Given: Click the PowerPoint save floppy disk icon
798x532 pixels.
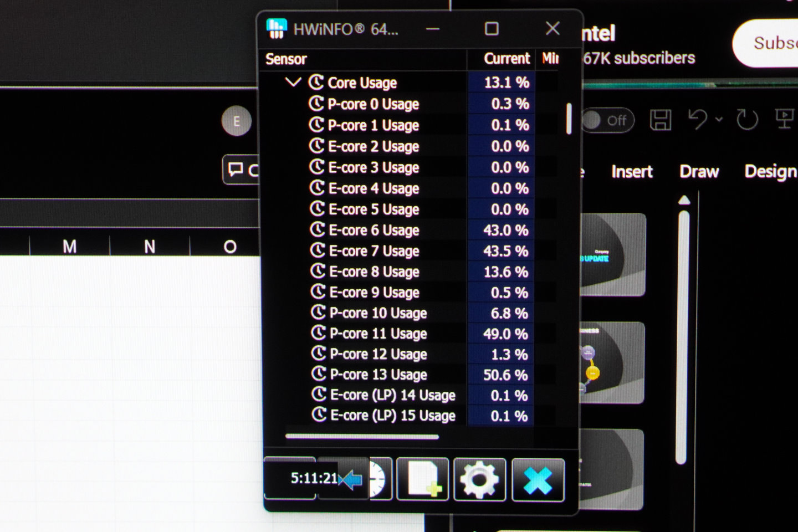Looking at the screenshot, I should click(660, 120).
